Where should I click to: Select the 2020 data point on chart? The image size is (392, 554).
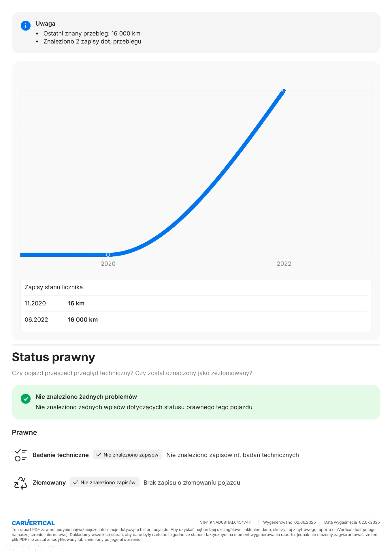108,255
